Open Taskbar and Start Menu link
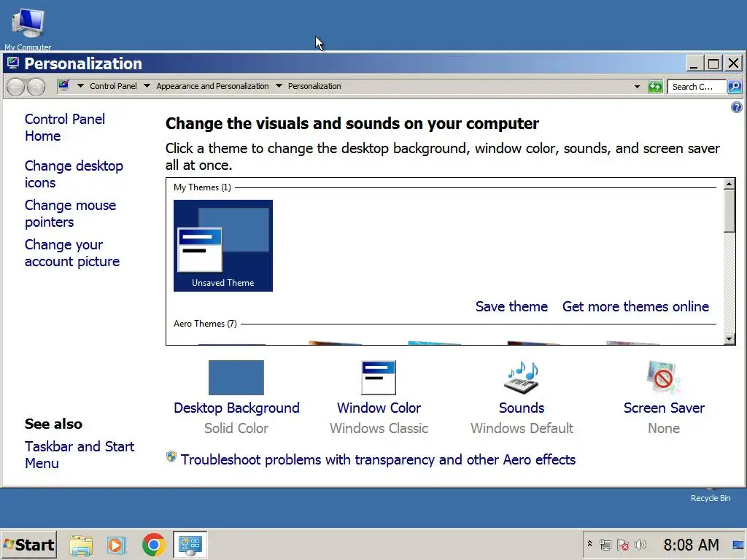747x560 pixels. (x=80, y=455)
